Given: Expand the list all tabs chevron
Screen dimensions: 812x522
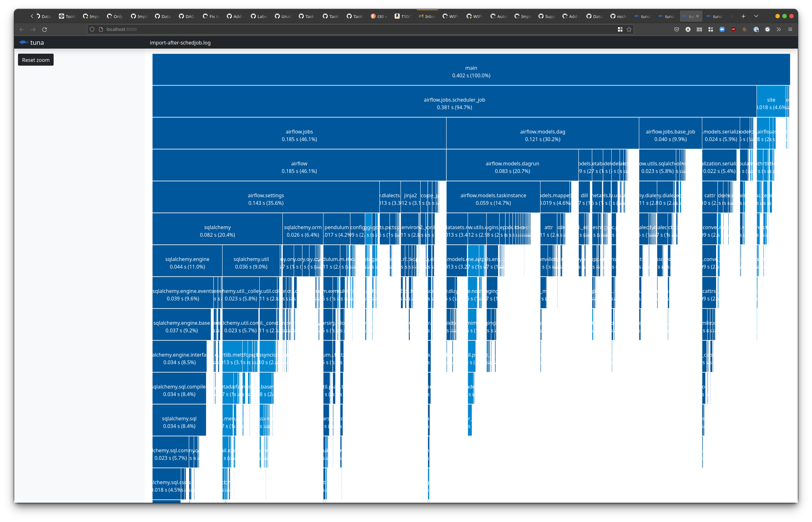Looking at the screenshot, I should click(756, 16).
